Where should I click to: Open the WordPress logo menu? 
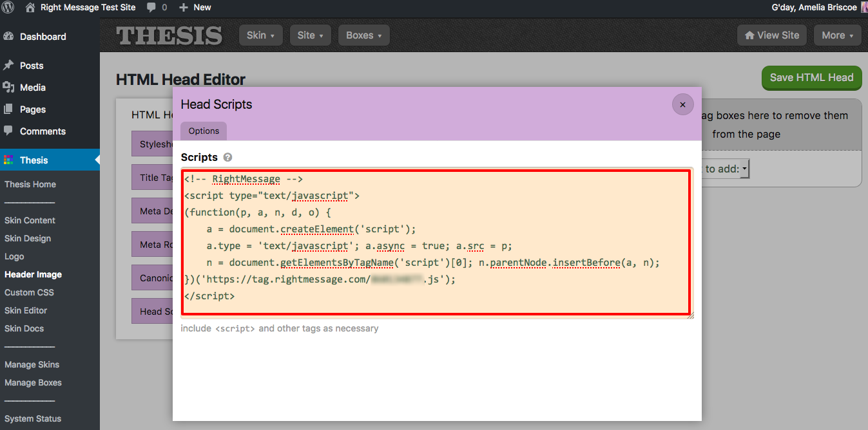click(8, 7)
